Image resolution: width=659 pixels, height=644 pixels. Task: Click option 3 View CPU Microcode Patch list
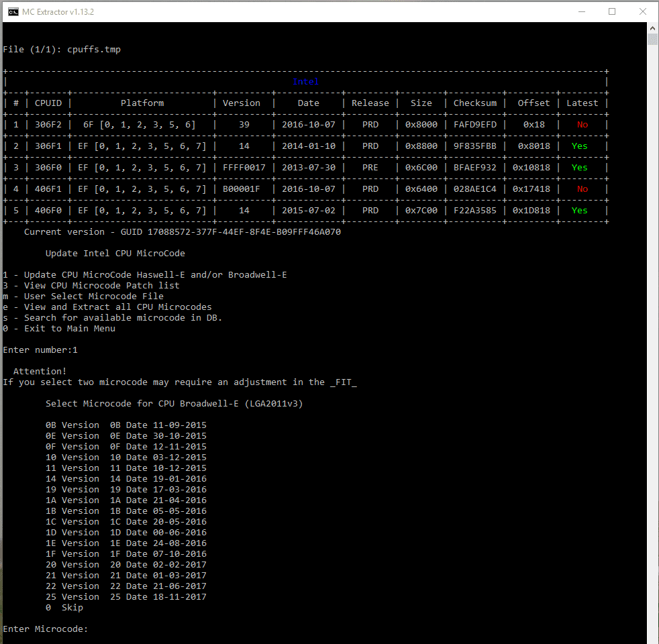[x=91, y=286]
